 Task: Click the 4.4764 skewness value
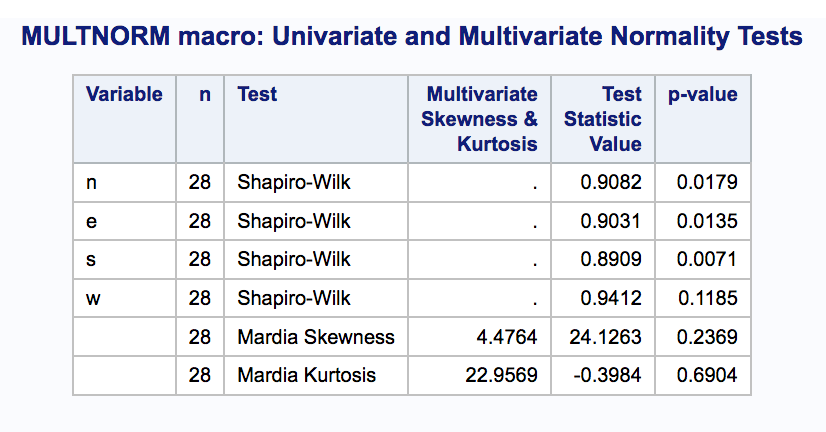coord(509,337)
